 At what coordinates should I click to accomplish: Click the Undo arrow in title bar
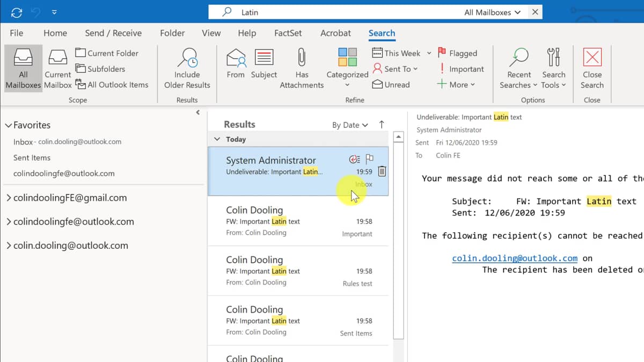pos(36,12)
